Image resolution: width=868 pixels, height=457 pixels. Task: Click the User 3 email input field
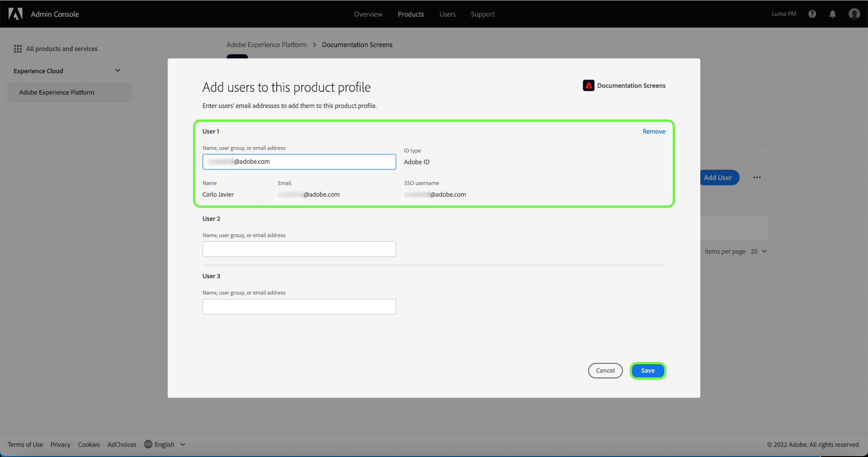[x=299, y=307]
